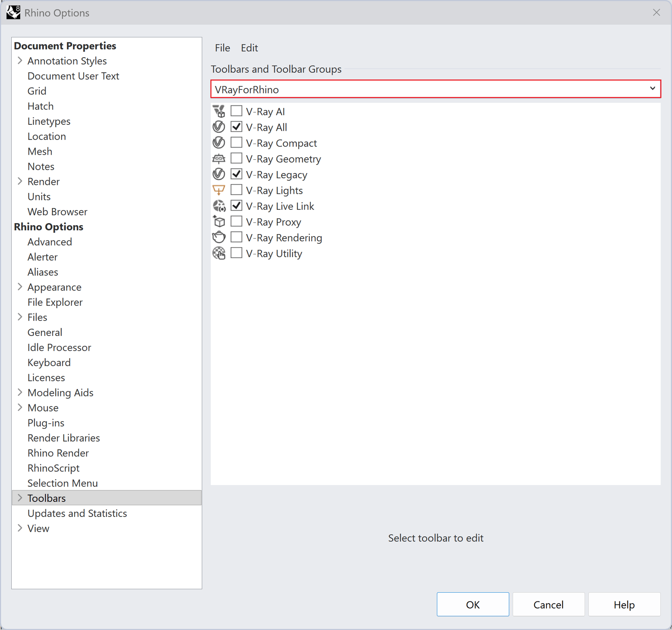Open the File menu
The height and width of the screenshot is (630, 672).
pyautogui.click(x=223, y=48)
